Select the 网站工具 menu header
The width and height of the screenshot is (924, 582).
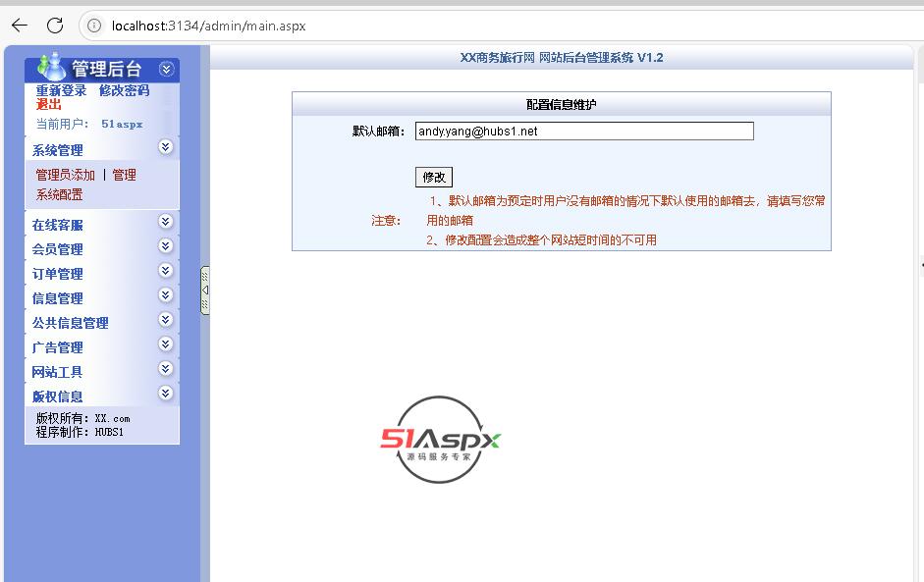pyautogui.click(x=58, y=372)
